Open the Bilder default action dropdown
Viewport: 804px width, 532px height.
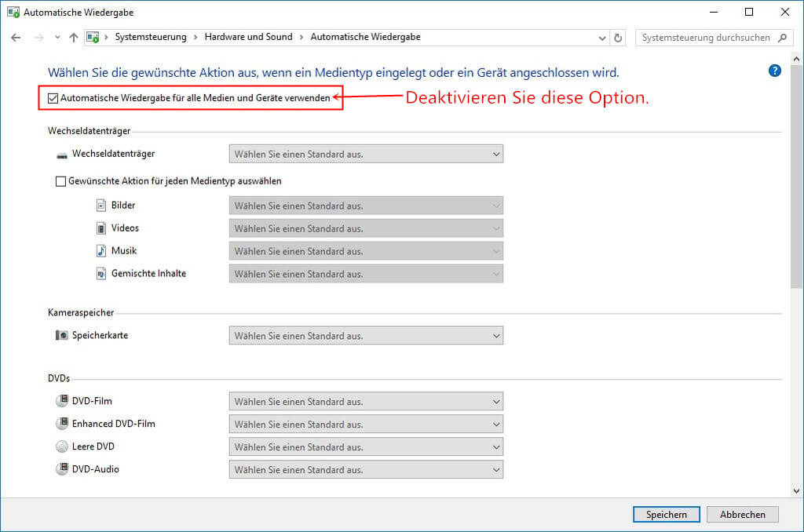click(366, 206)
